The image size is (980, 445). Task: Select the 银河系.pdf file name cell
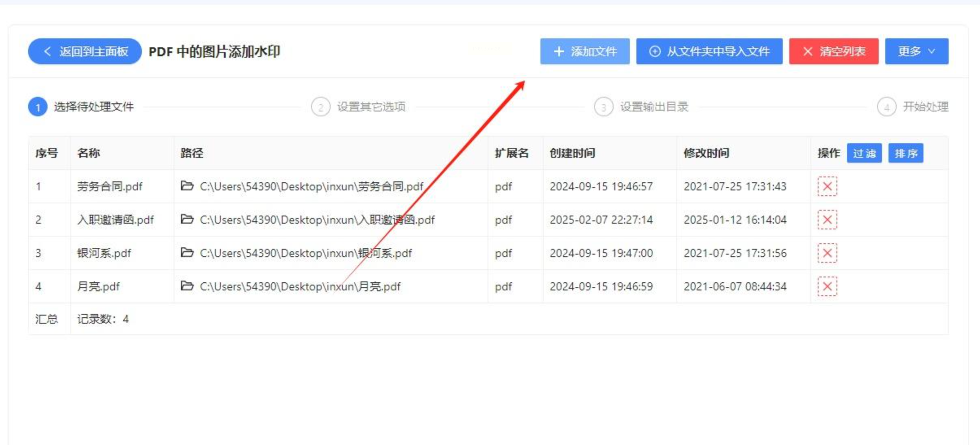click(104, 253)
